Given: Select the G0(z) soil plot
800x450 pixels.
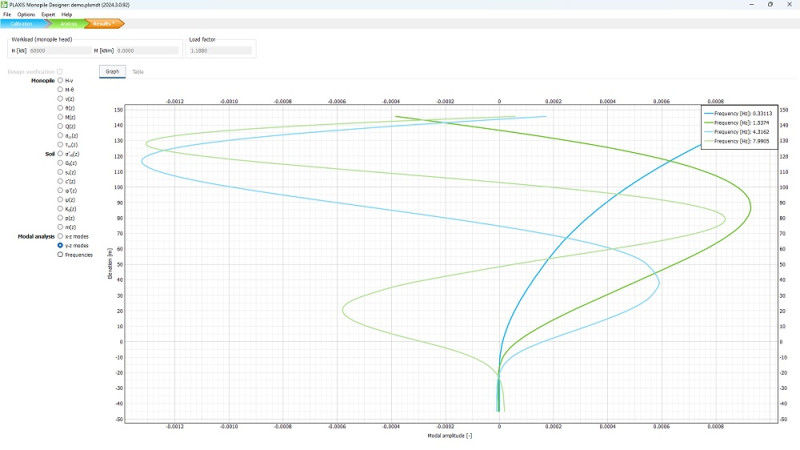Looking at the screenshot, I should click(x=60, y=163).
